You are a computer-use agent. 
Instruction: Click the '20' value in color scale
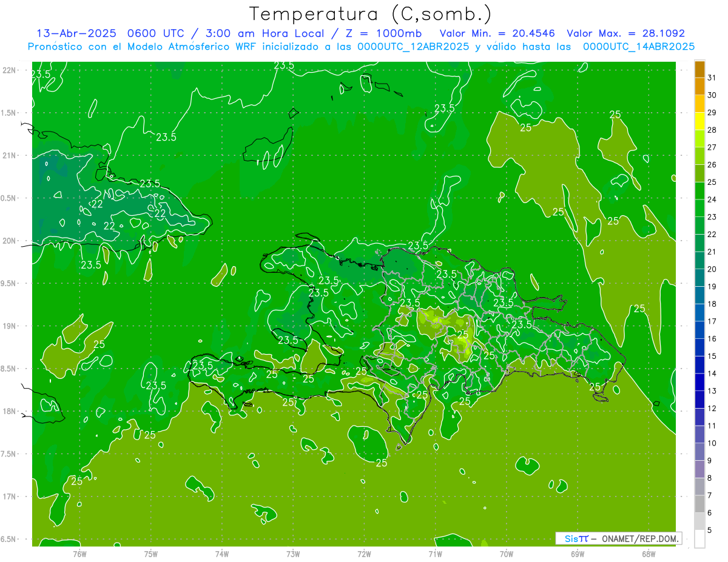712,269
